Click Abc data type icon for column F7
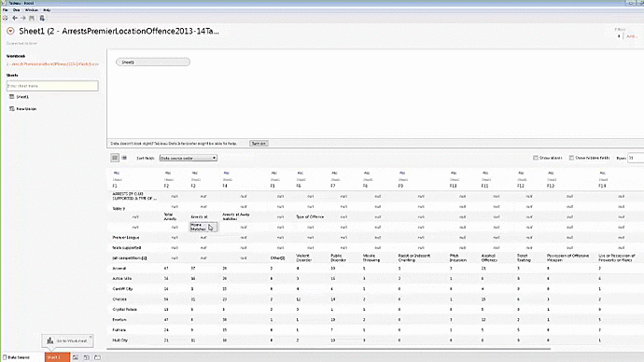Screen dimensions: 644x362 [x=334, y=173]
